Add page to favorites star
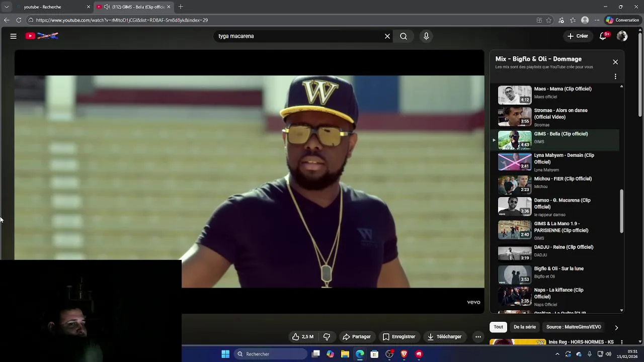 (x=549, y=20)
